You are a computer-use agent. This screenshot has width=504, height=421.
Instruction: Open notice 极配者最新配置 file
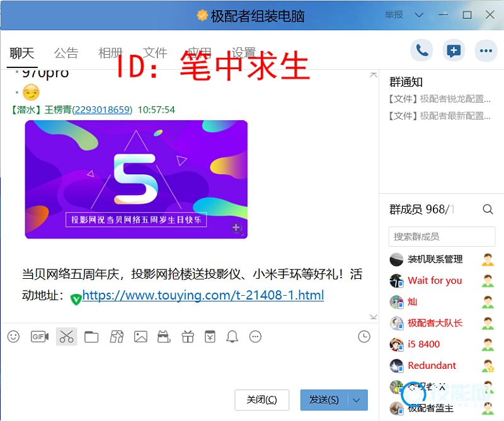439,116
